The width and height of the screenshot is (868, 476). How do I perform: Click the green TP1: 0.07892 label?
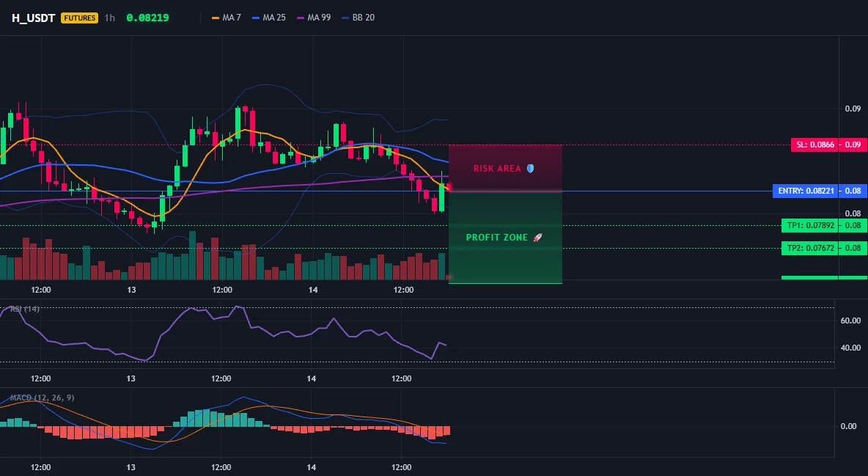(x=809, y=226)
